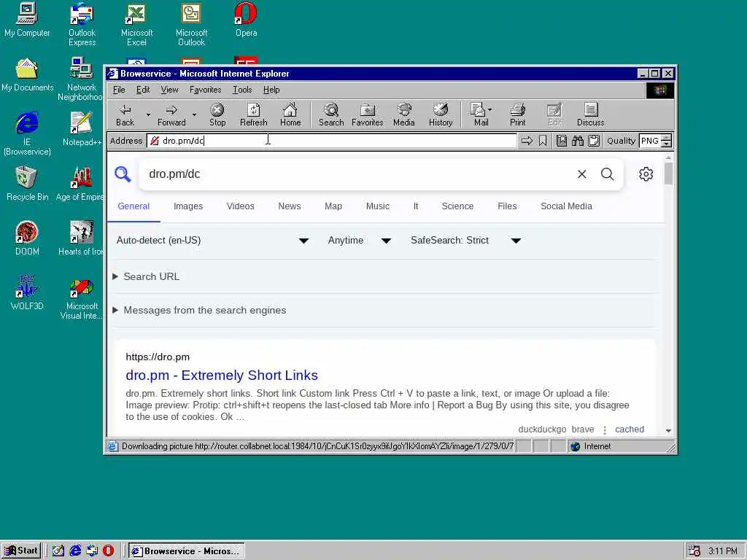Select Microsoft Excel desktop shortcut
The width and height of the screenshot is (747, 560).
tap(136, 24)
